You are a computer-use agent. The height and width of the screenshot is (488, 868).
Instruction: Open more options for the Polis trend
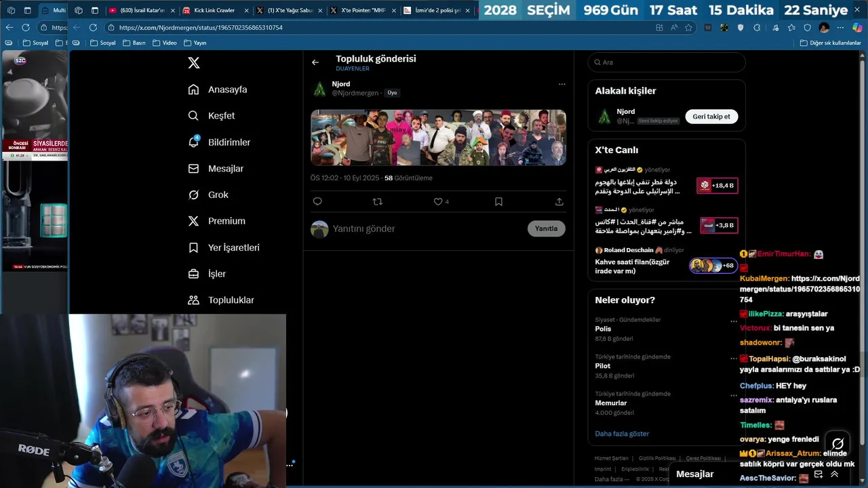[733, 321]
